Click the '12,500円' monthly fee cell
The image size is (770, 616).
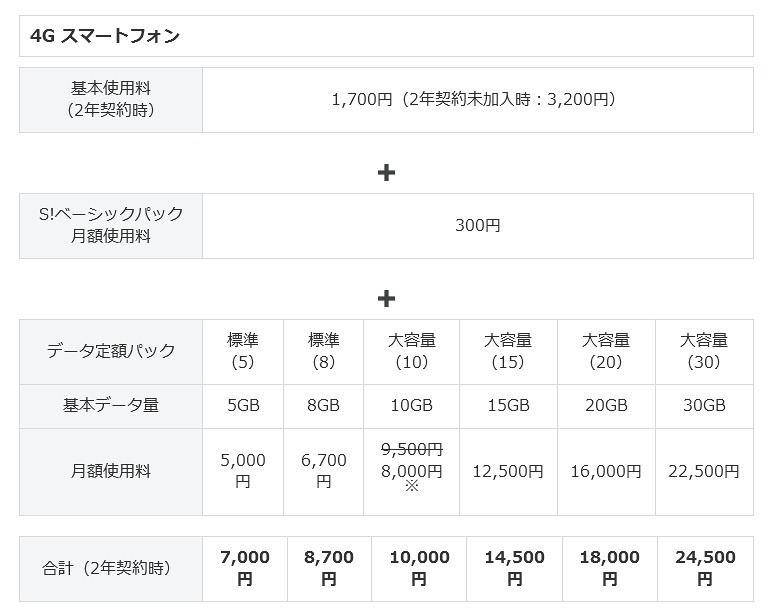pos(508,472)
